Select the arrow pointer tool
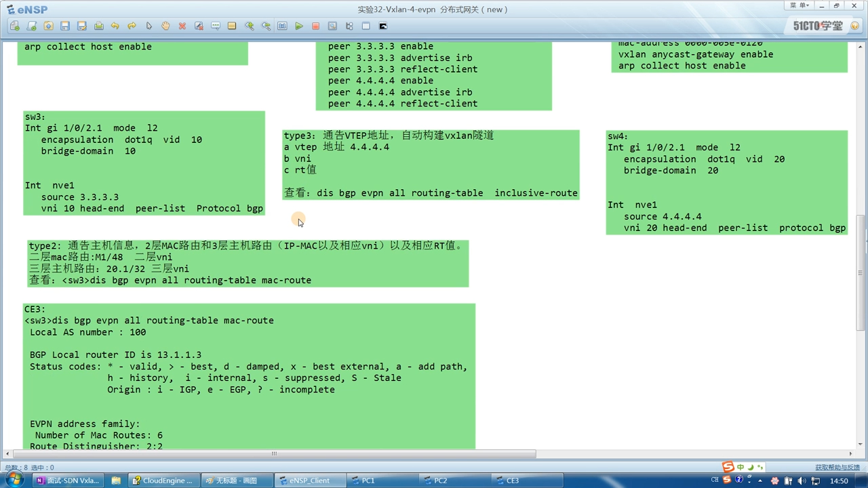The width and height of the screenshot is (868, 488). coord(149,26)
